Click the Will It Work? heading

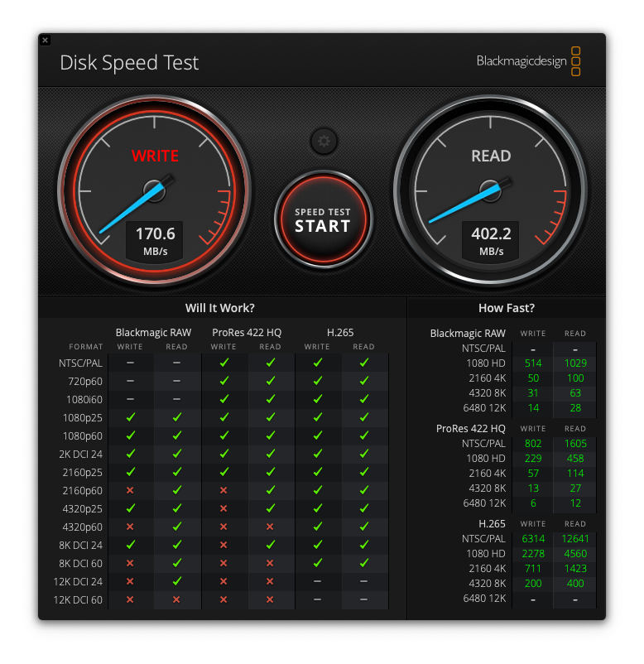[219, 308]
